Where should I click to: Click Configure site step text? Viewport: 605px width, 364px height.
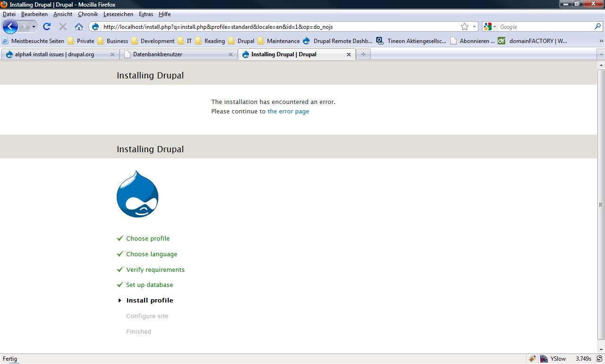pyautogui.click(x=147, y=316)
